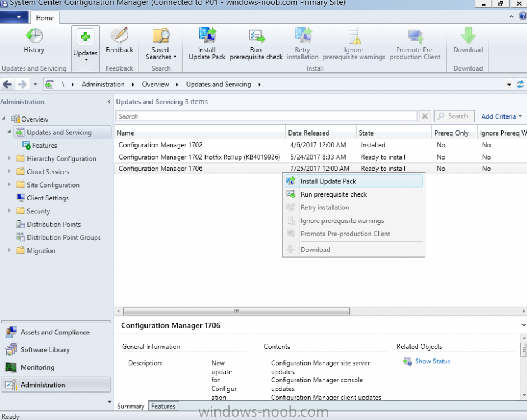
Task: Select Updates and Servicing tree node
Action: click(x=63, y=132)
